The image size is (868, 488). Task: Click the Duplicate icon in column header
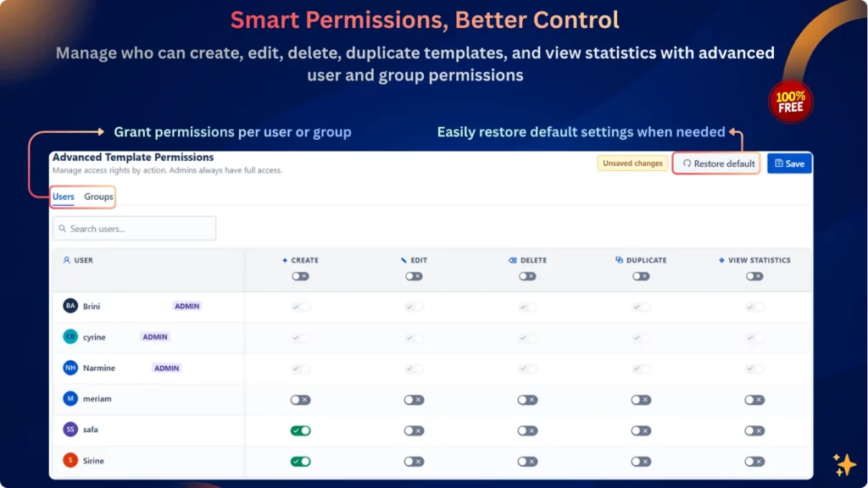[619, 260]
